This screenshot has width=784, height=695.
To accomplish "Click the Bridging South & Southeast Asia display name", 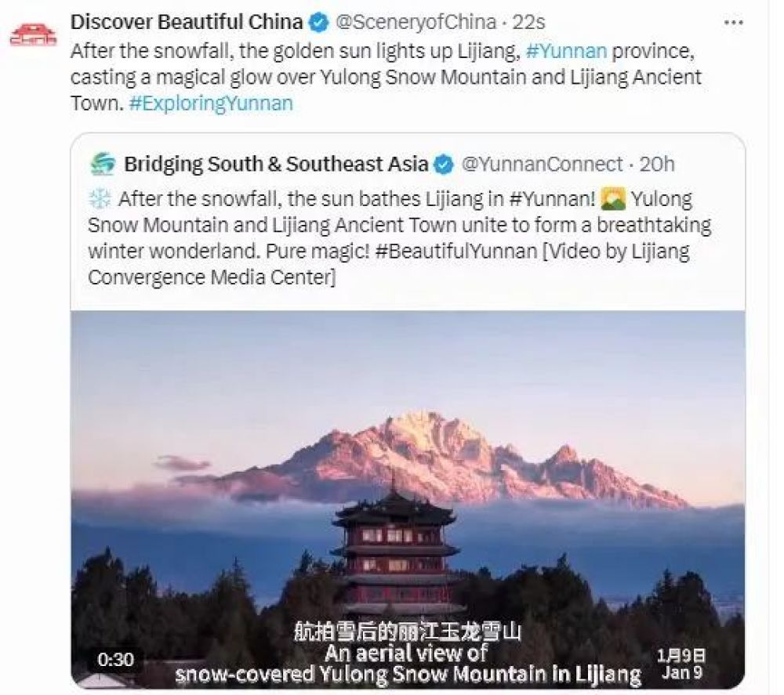I will click(276, 165).
